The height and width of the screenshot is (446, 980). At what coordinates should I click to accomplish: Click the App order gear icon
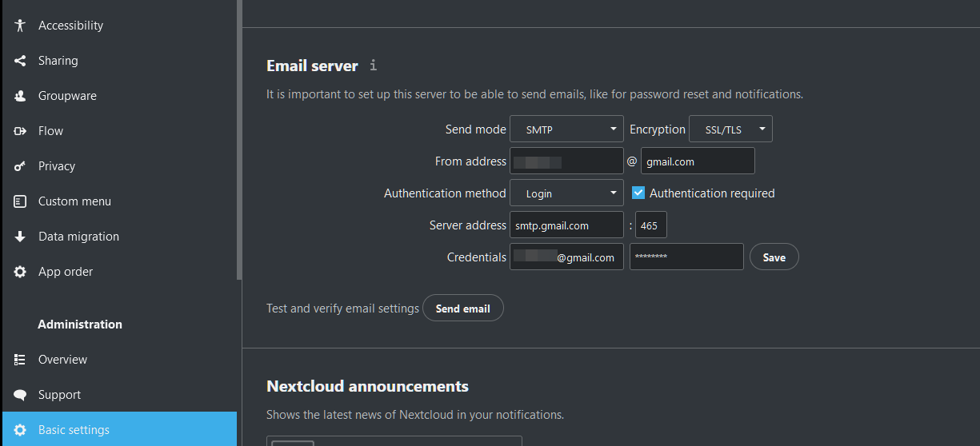click(x=20, y=272)
